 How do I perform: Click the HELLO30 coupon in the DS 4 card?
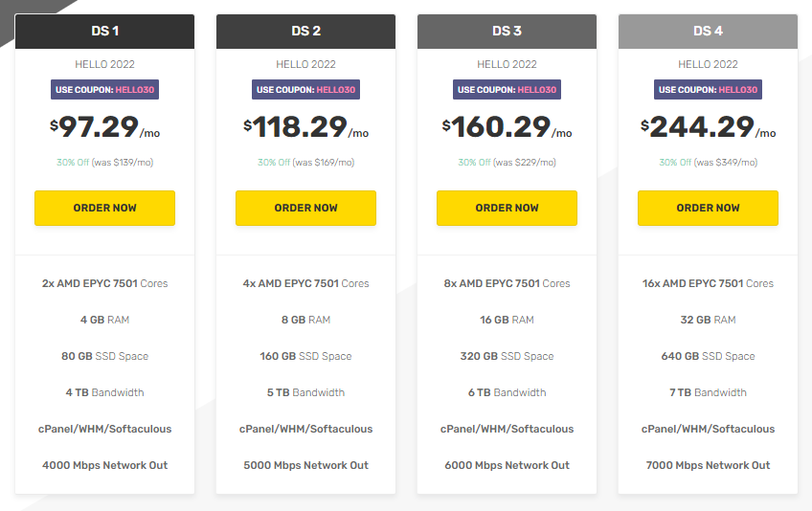point(708,90)
